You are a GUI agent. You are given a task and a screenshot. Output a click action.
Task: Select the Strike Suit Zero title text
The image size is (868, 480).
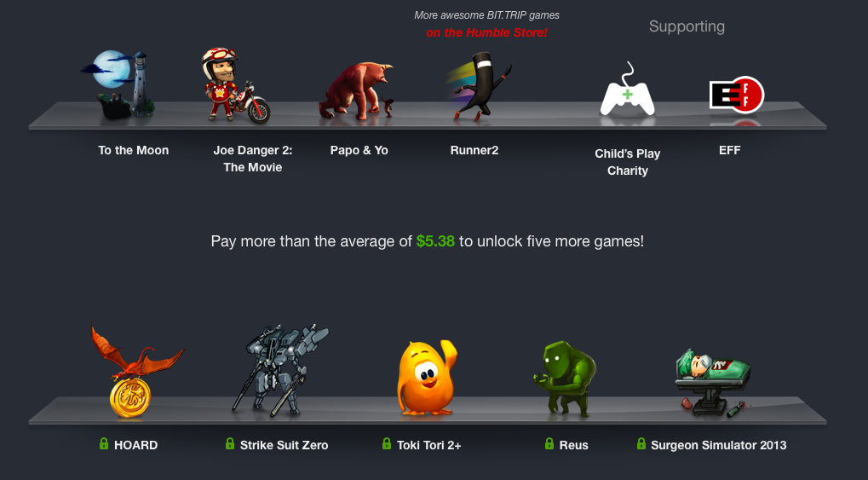pos(284,445)
